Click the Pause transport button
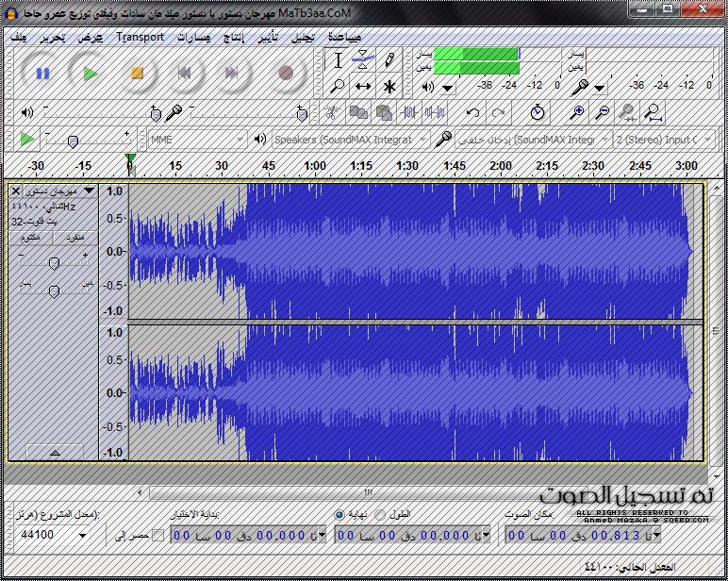Viewport: 728px width, 581px height. pyautogui.click(x=42, y=73)
